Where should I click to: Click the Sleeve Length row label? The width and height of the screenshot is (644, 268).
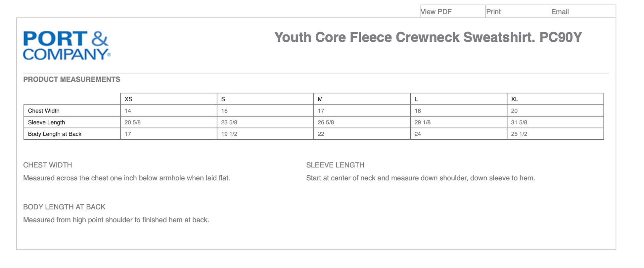[x=46, y=122]
